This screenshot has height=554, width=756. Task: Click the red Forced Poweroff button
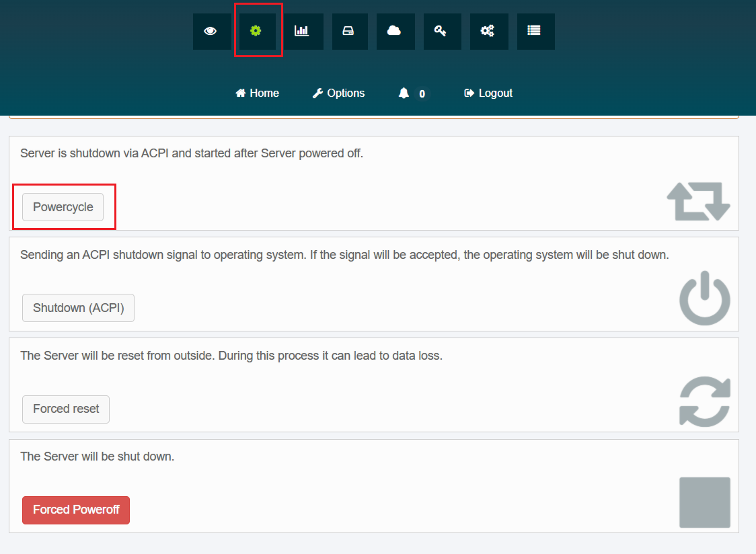pos(76,510)
